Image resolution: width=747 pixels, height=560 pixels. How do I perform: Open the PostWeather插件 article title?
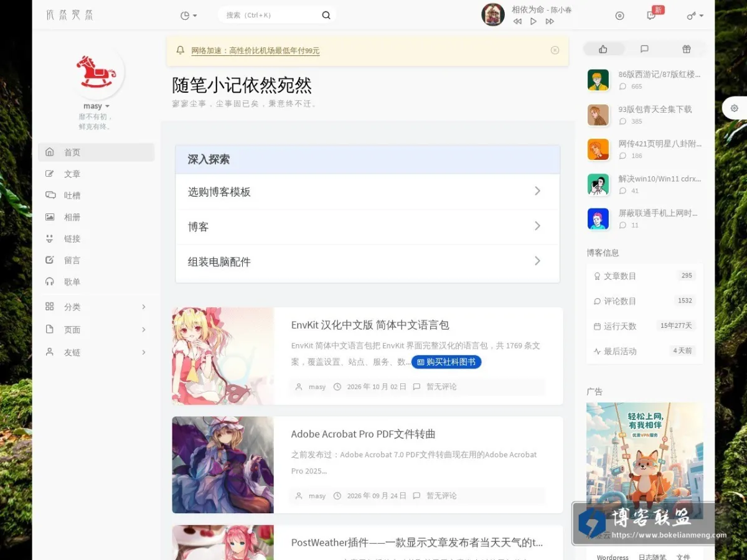[x=417, y=543]
